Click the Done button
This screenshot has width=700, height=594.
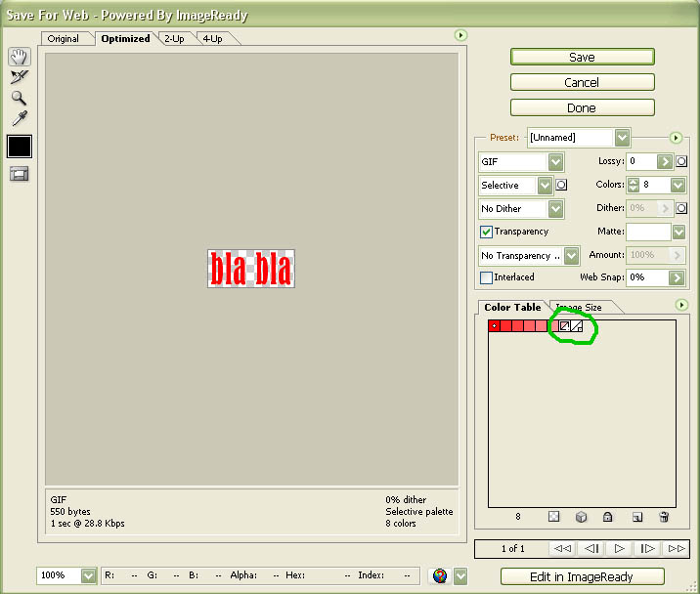pyautogui.click(x=582, y=108)
